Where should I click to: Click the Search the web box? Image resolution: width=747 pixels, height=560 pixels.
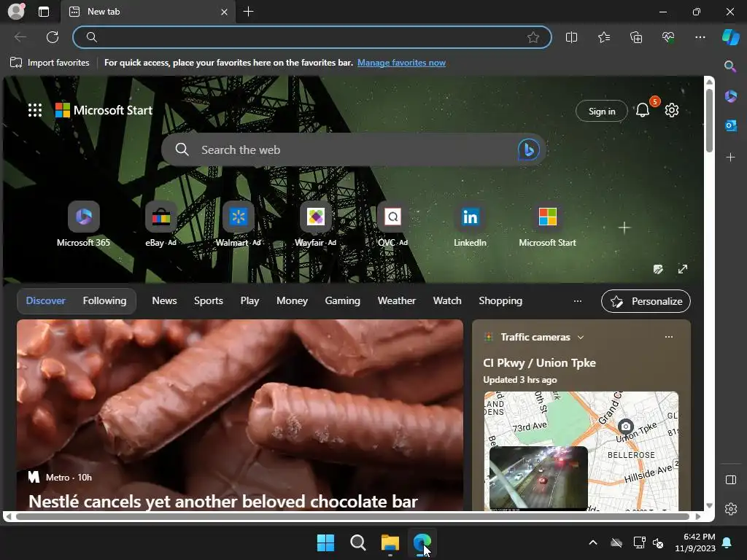click(x=354, y=149)
